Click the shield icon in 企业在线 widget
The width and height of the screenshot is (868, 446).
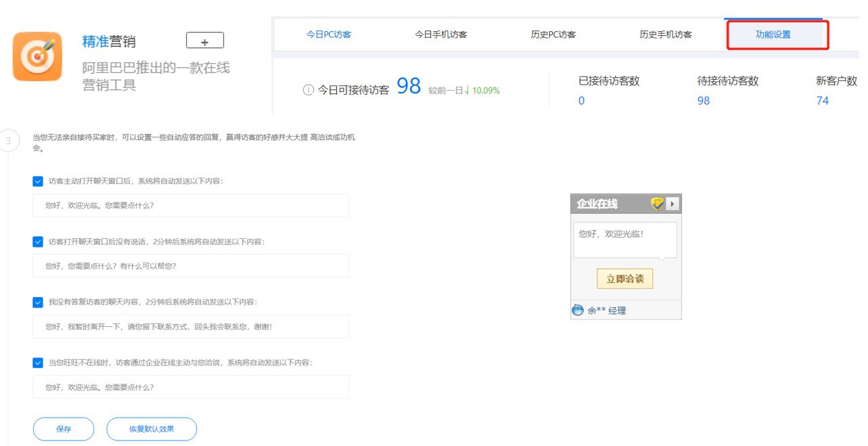[x=657, y=204]
